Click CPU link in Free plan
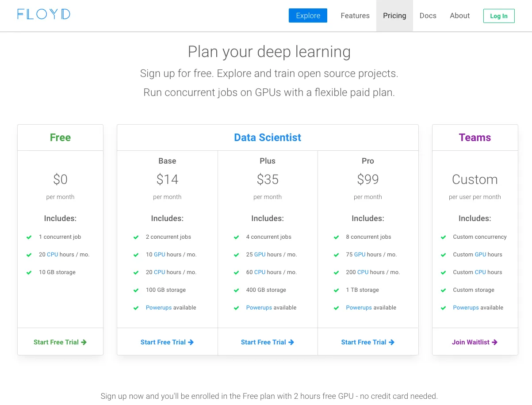The height and width of the screenshot is (405, 532). click(52, 255)
